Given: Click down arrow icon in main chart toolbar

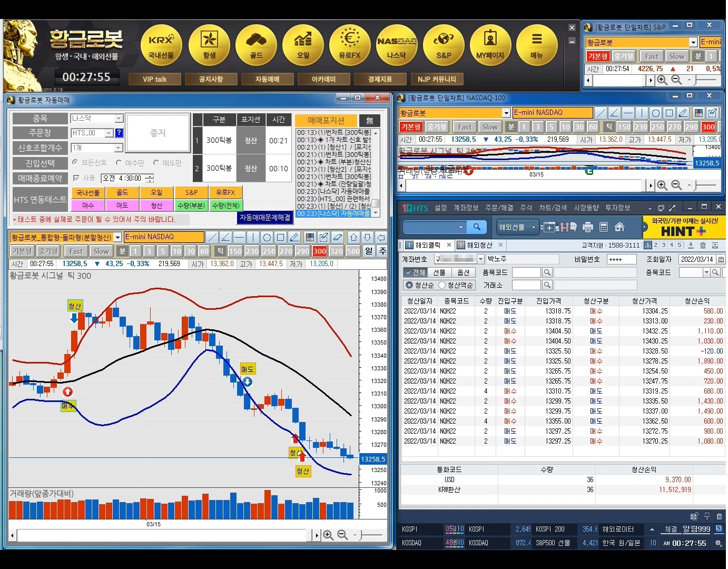Looking at the screenshot, I should [x=367, y=237].
